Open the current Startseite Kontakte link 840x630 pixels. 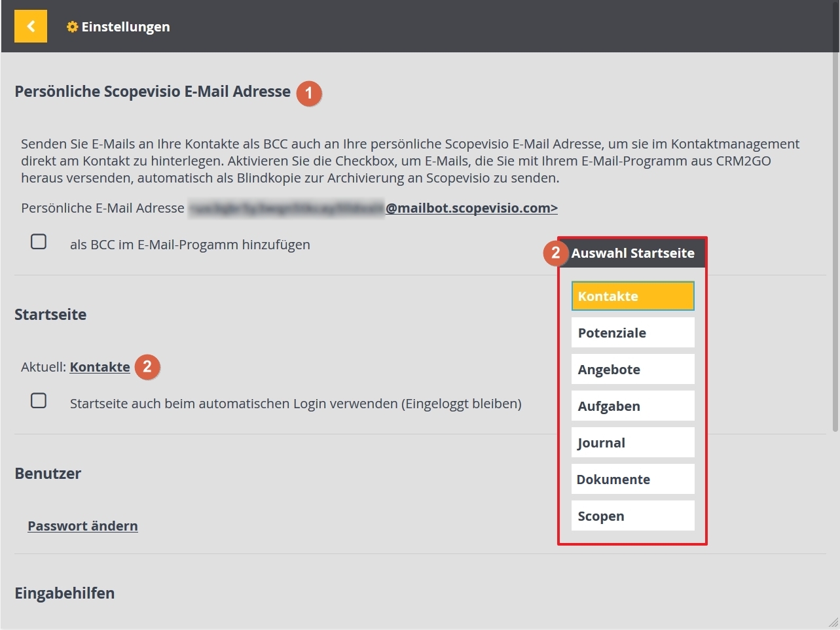100,367
